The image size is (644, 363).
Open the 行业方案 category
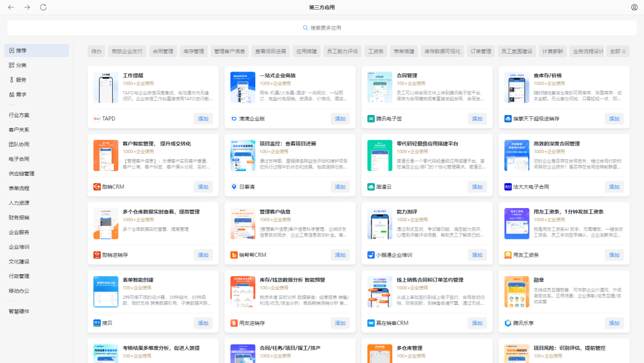[19, 116]
